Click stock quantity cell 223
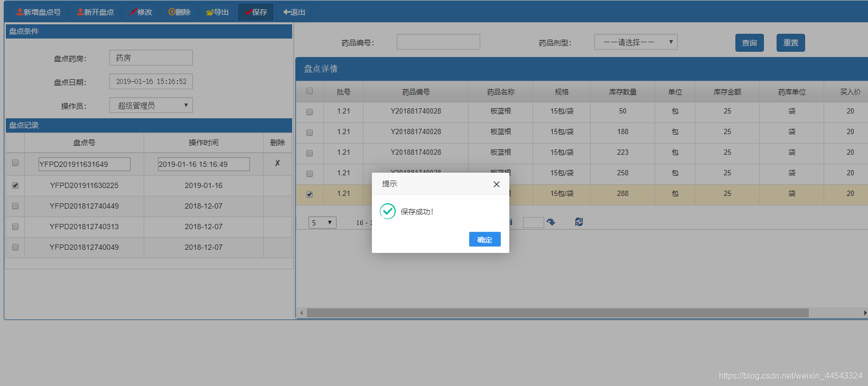The image size is (868, 386). click(623, 153)
